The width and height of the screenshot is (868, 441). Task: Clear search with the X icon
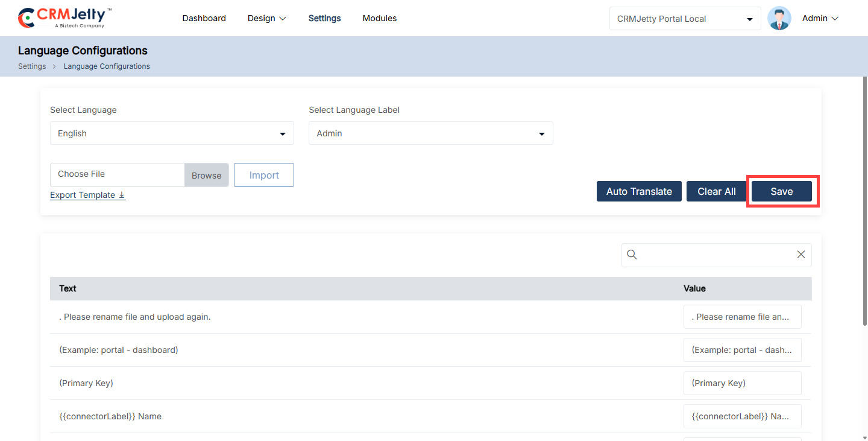(x=801, y=255)
